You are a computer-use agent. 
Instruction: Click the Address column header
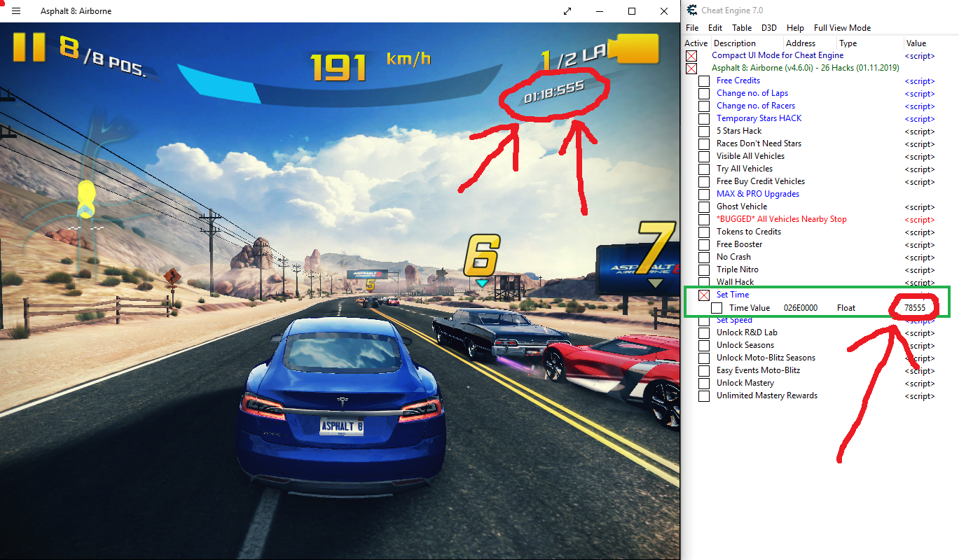[x=801, y=43]
